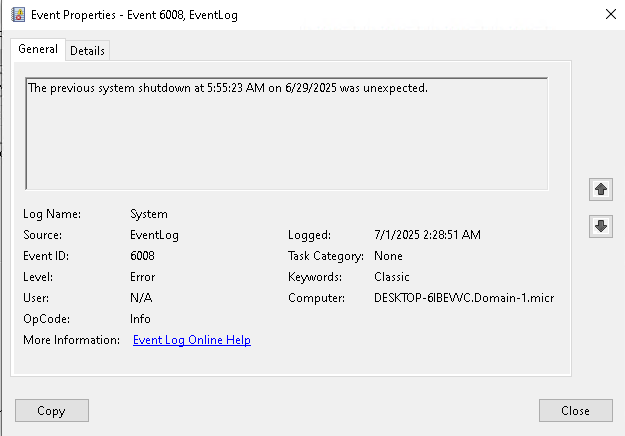625x436 pixels.
Task: Click the More Information label
Action: click(71, 340)
